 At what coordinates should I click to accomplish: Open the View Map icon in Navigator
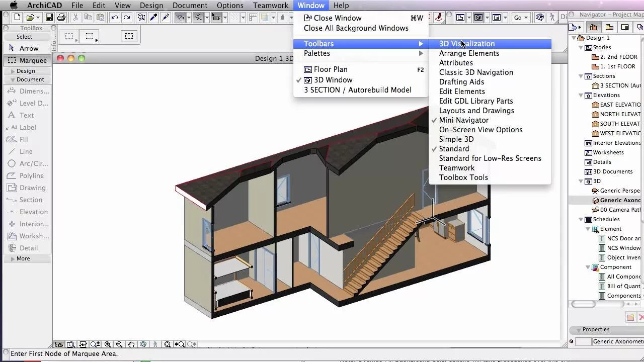(x=609, y=27)
